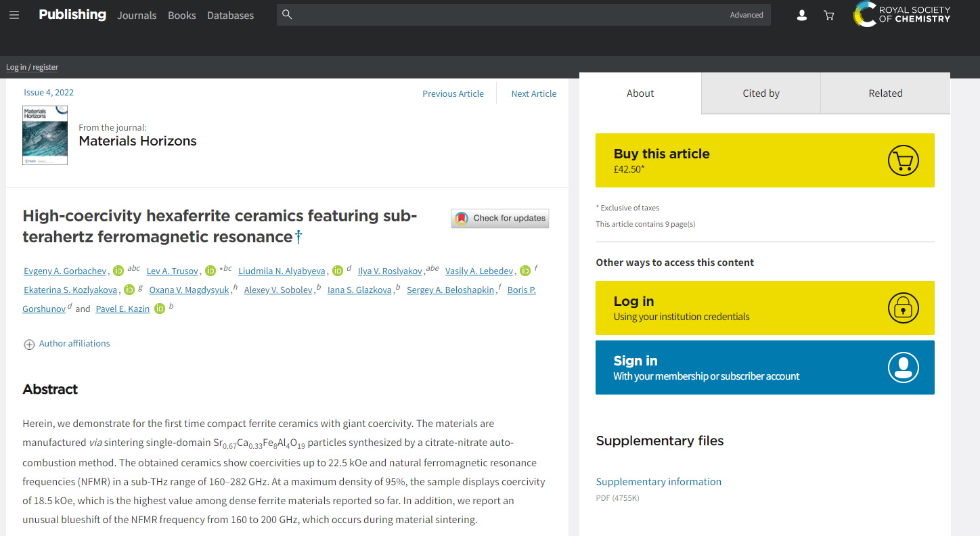Viewport: 980px width, 536px height.
Task: Click the Royal Society of Chemistry logo
Action: click(901, 14)
